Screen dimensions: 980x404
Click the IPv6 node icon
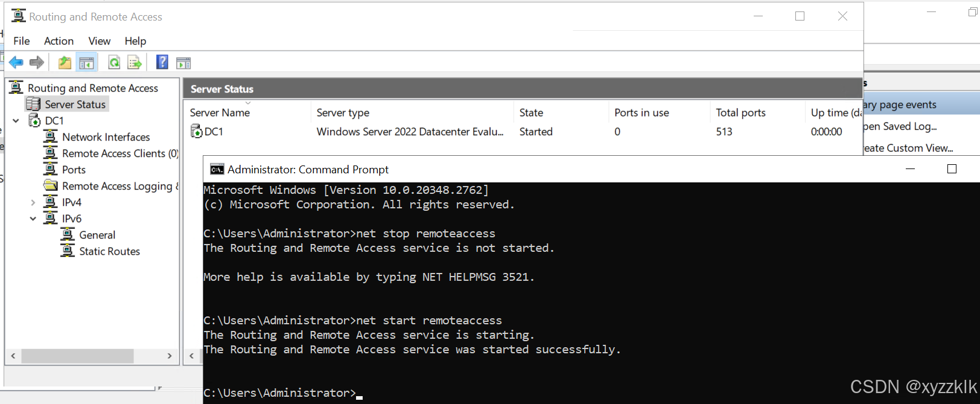coord(51,218)
